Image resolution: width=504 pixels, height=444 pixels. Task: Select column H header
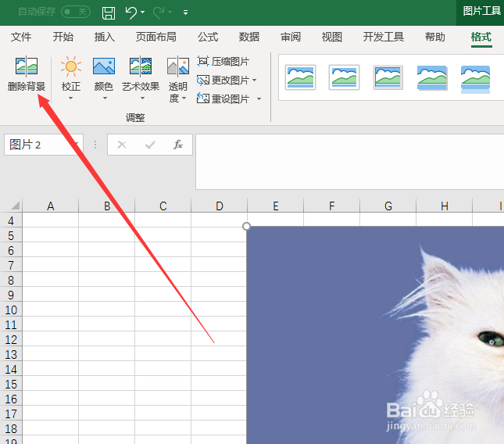[x=444, y=206]
